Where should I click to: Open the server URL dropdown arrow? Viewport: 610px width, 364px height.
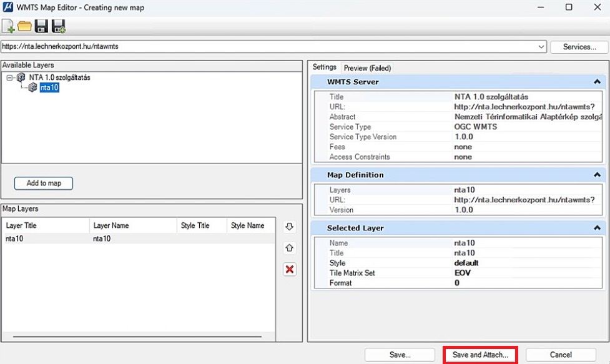[x=541, y=47]
